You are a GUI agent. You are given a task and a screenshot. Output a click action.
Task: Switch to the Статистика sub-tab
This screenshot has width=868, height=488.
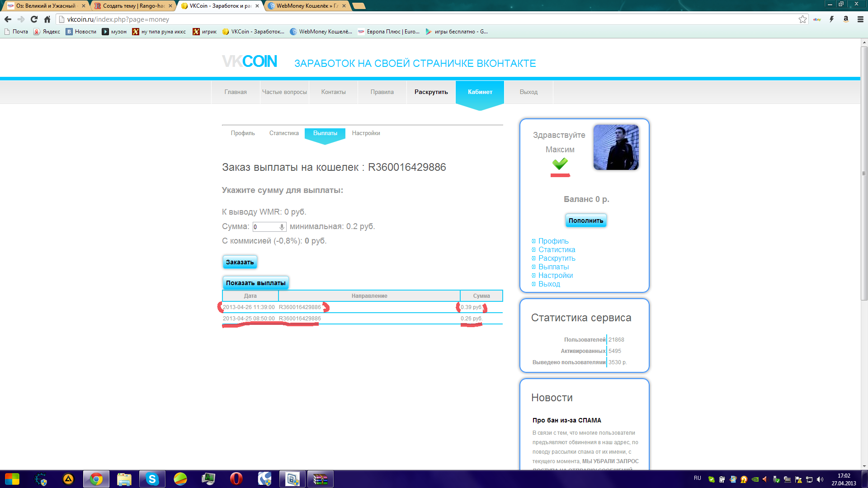point(284,133)
